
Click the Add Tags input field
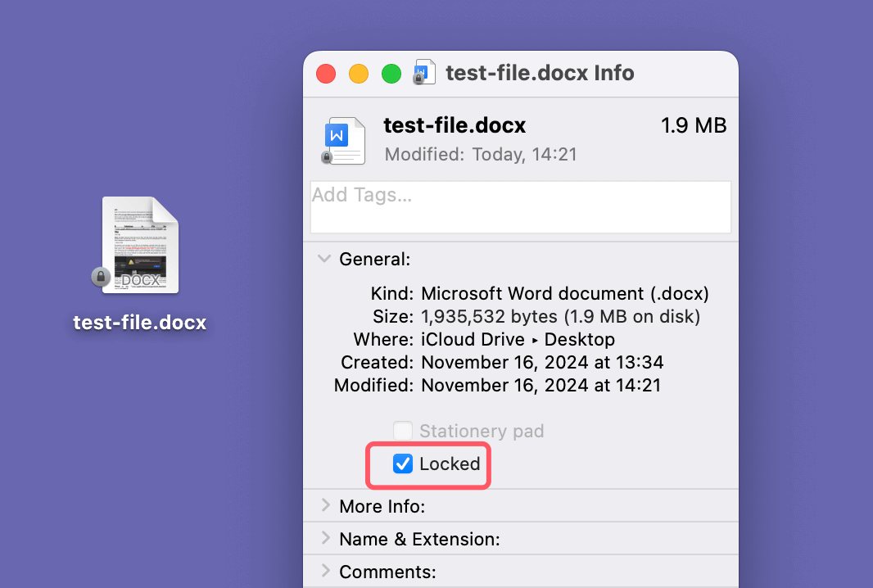pyautogui.click(x=521, y=206)
